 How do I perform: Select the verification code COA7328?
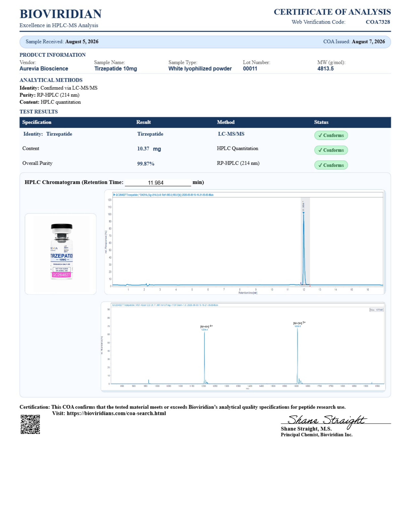(378, 22)
